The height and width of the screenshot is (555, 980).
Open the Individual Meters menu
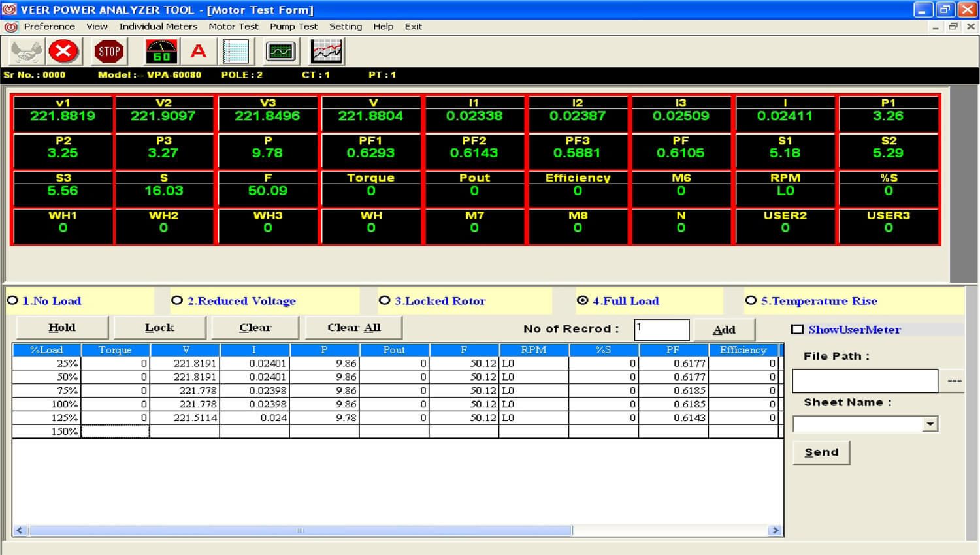(158, 27)
